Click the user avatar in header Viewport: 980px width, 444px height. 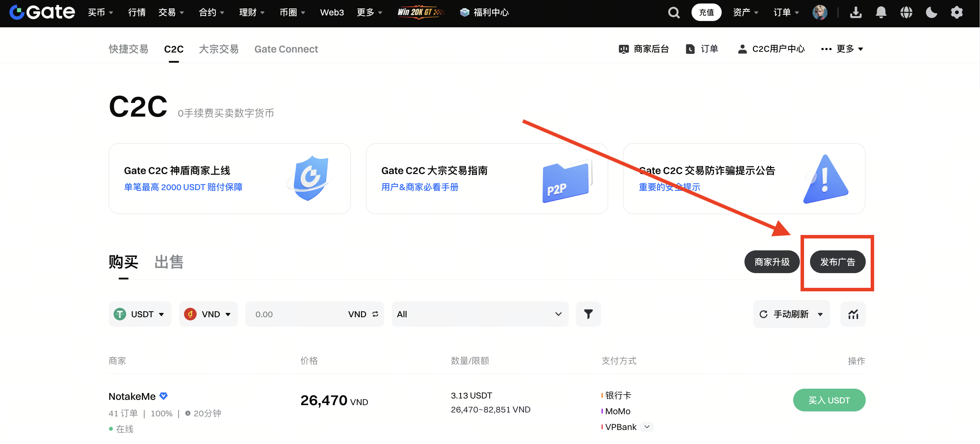click(x=819, y=13)
